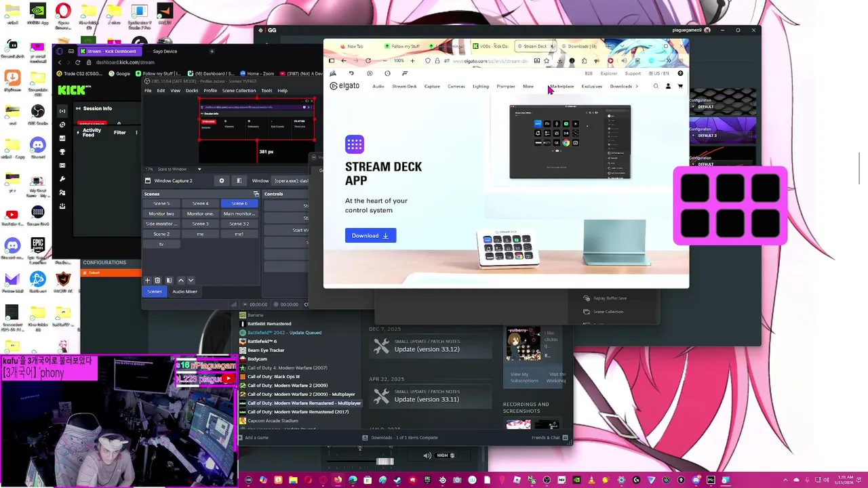Open the OBS Scene Collection menu
Image resolution: width=868 pixels, height=488 pixels.
click(x=239, y=91)
